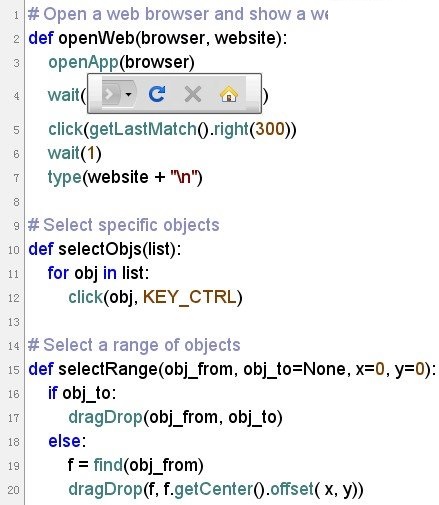Image resolution: width=439 pixels, height=505 pixels.
Task: Click the find function on line 19
Action: [x=108, y=465]
